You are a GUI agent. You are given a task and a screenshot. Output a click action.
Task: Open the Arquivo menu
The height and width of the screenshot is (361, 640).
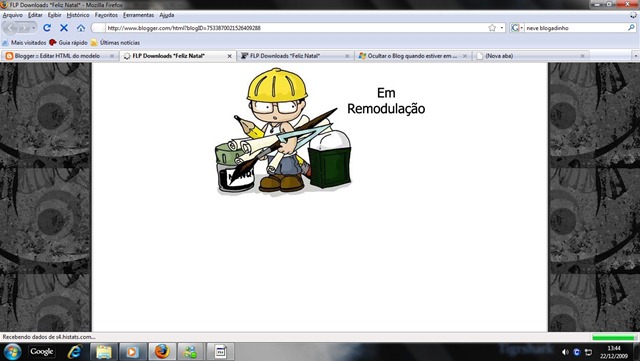click(x=13, y=15)
